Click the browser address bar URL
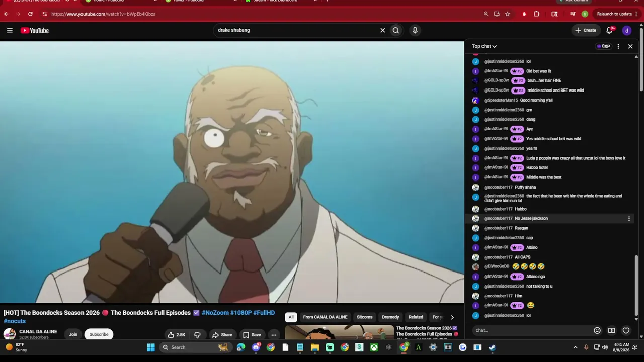 click(103, 14)
